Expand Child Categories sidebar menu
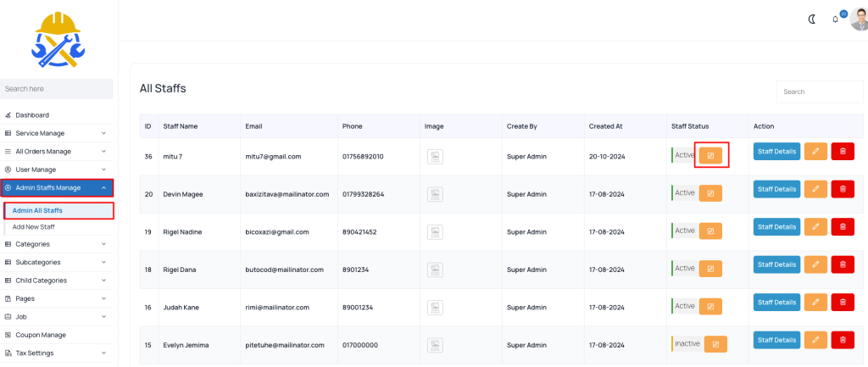 [57, 281]
